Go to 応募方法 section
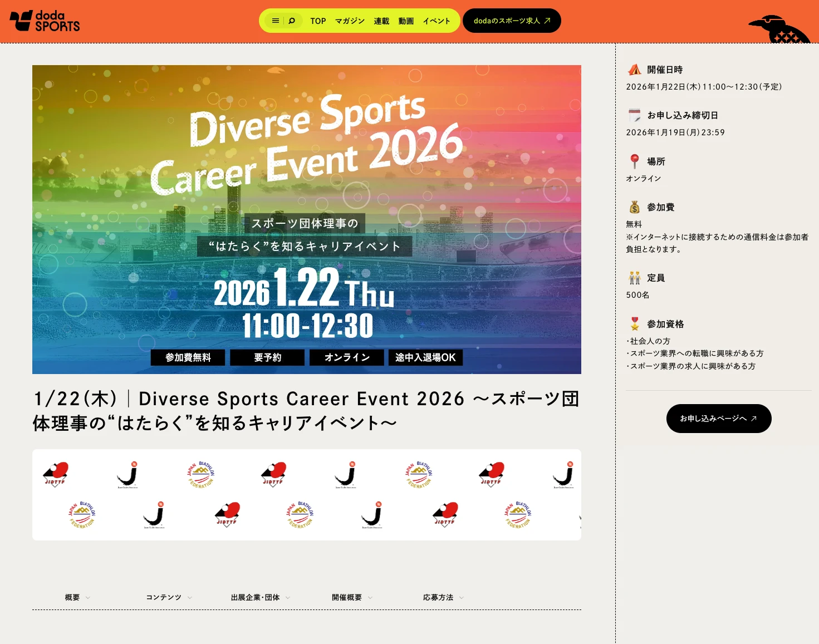Screen dimensions: 819x644 coord(443,597)
